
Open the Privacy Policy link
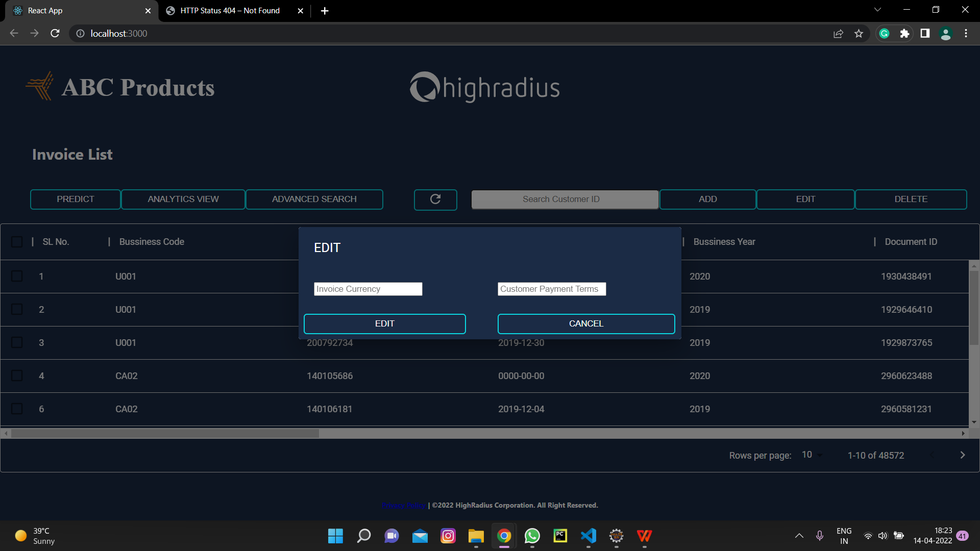pyautogui.click(x=403, y=505)
